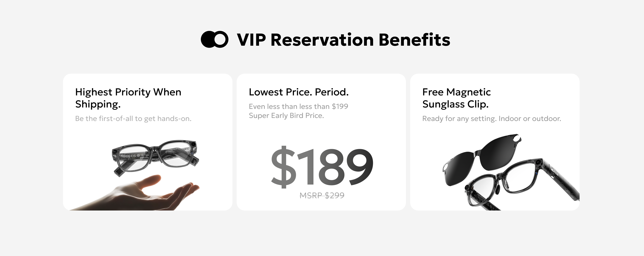Click the VIP Reservation Benefits heading
The height and width of the screenshot is (256, 644).
point(343,40)
